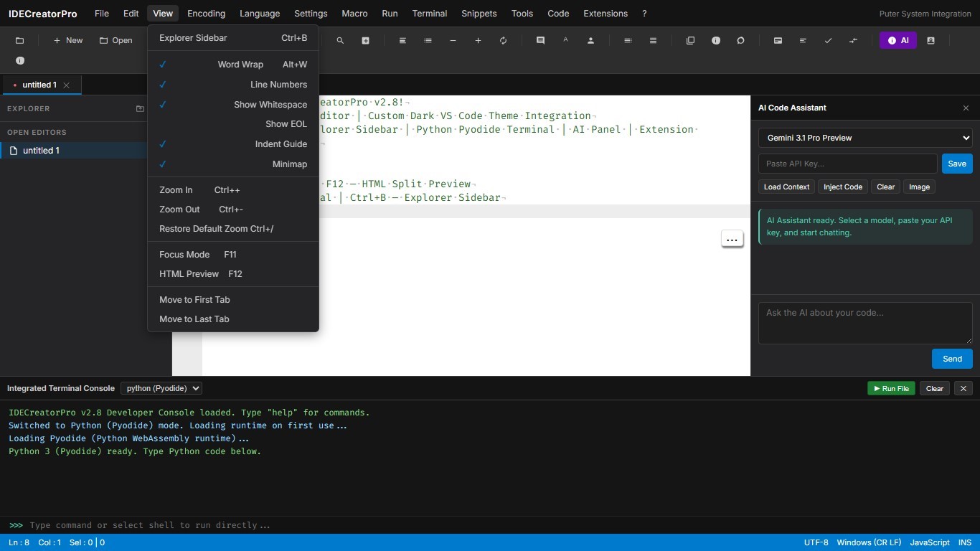980x551 pixels.
Task: Toggle INS mode in status bar
Action: (x=964, y=542)
